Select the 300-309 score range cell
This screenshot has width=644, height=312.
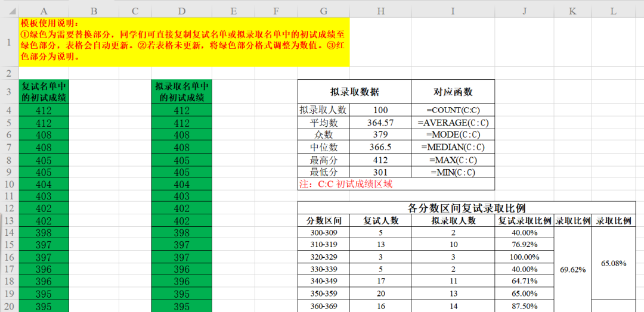click(324, 233)
